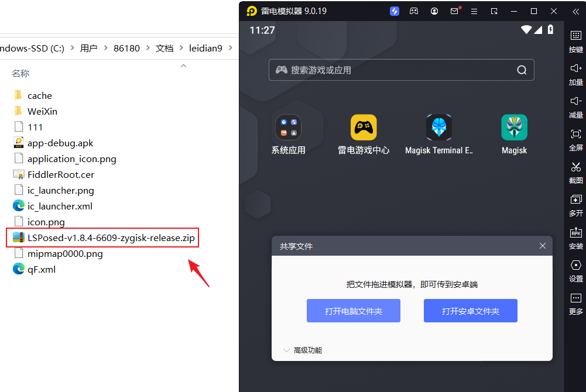The width and height of the screenshot is (586, 392).
Task: Click 加量 volume up in sidebar
Action: coord(576,74)
